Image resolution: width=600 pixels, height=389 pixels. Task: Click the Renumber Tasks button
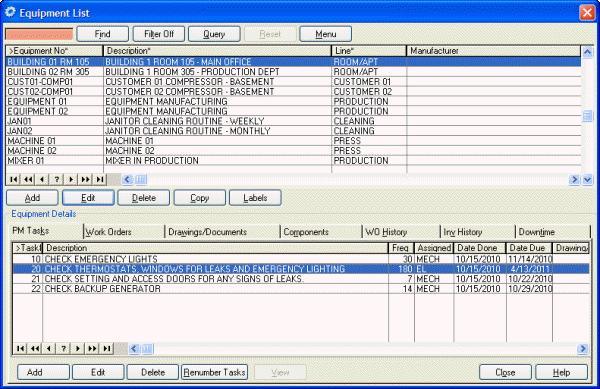pyautogui.click(x=214, y=372)
